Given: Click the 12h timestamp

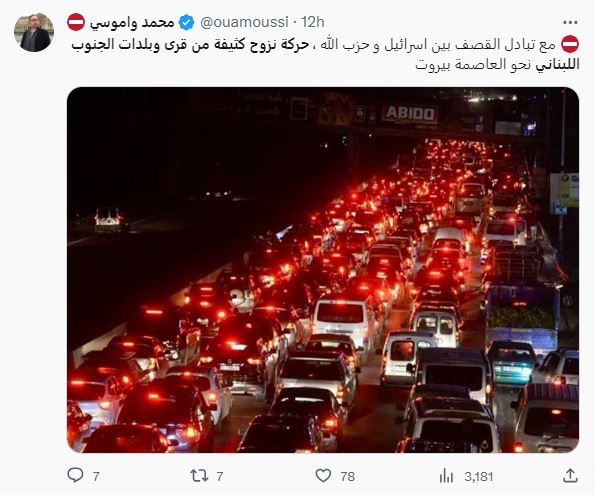Looking at the screenshot, I should point(313,22).
